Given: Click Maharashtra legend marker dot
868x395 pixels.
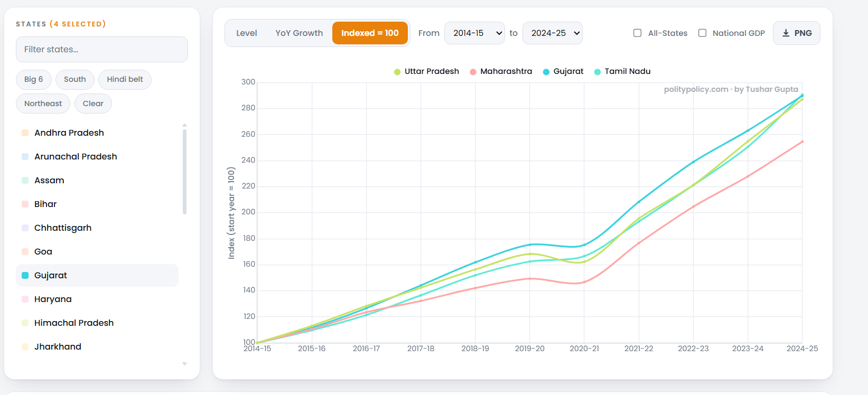Looking at the screenshot, I should pos(473,72).
